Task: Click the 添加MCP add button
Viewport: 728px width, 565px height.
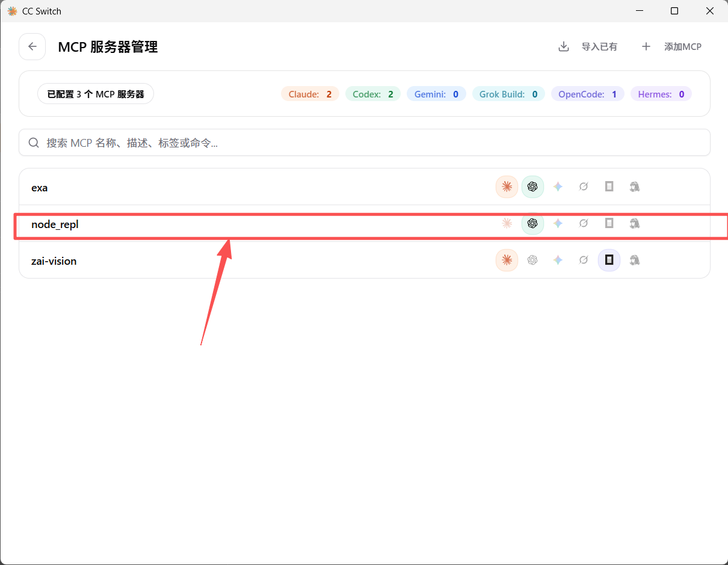Action: (x=671, y=46)
